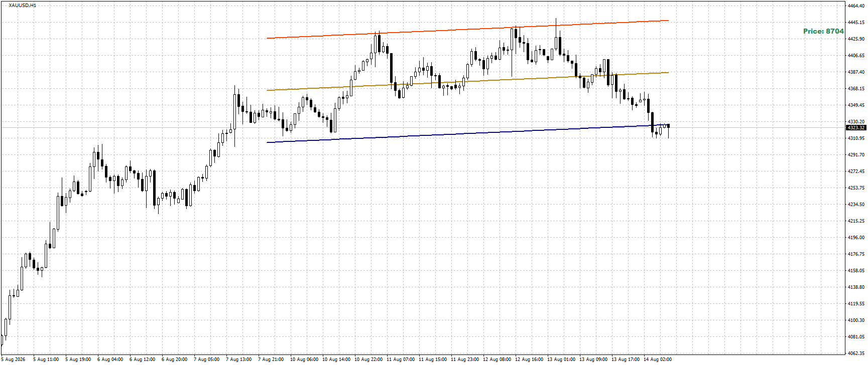The width and height of the screenshot is (868, 365).
Task: Click the 4253.75 price axis label
Action: pyautogui.click(x=855, y=188)
